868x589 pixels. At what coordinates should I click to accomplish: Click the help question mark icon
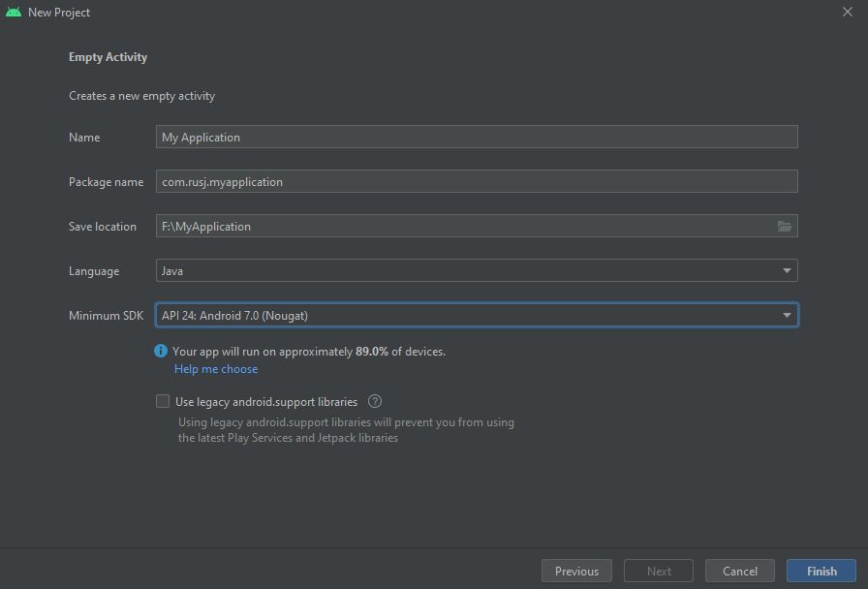coord(375,401)
